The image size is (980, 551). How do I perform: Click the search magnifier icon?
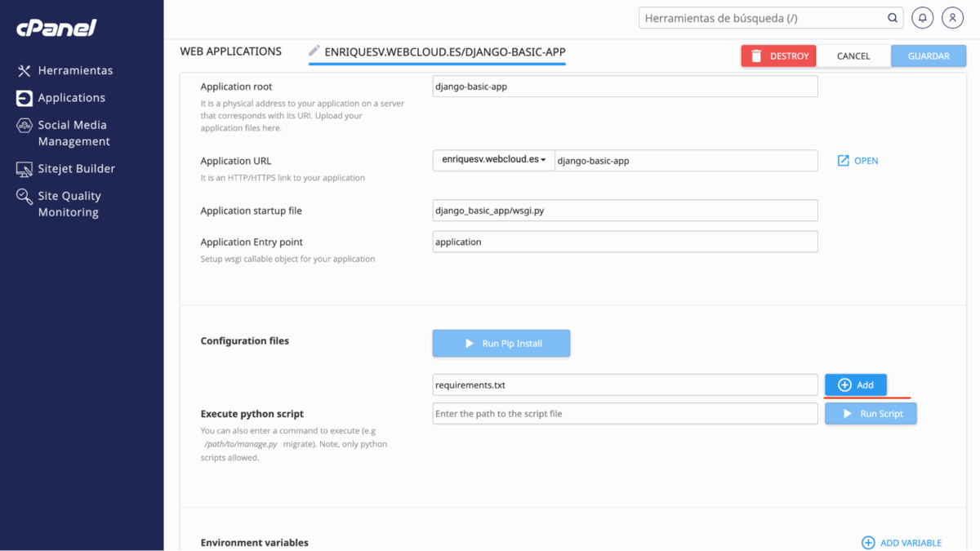coord(893,18)
